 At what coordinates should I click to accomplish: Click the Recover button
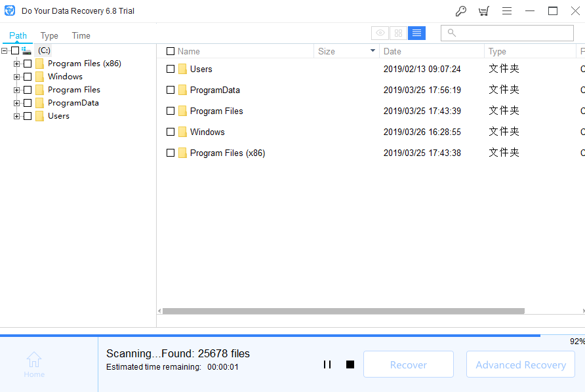[409, 364]
